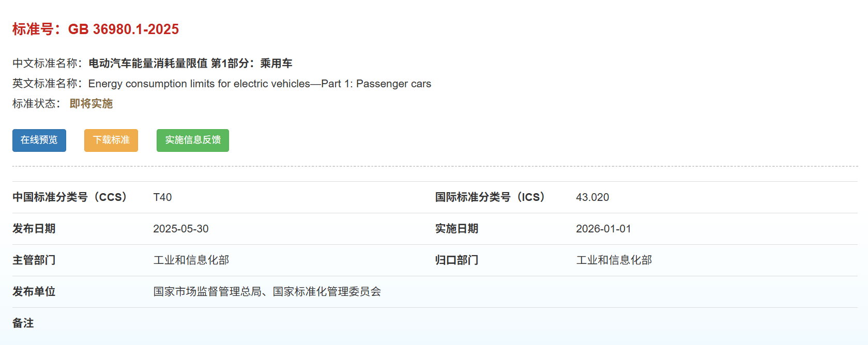Click the 国际标准分类号（ICS） label
The width and height of the screenshot is (868, 345).
[490, 197]
